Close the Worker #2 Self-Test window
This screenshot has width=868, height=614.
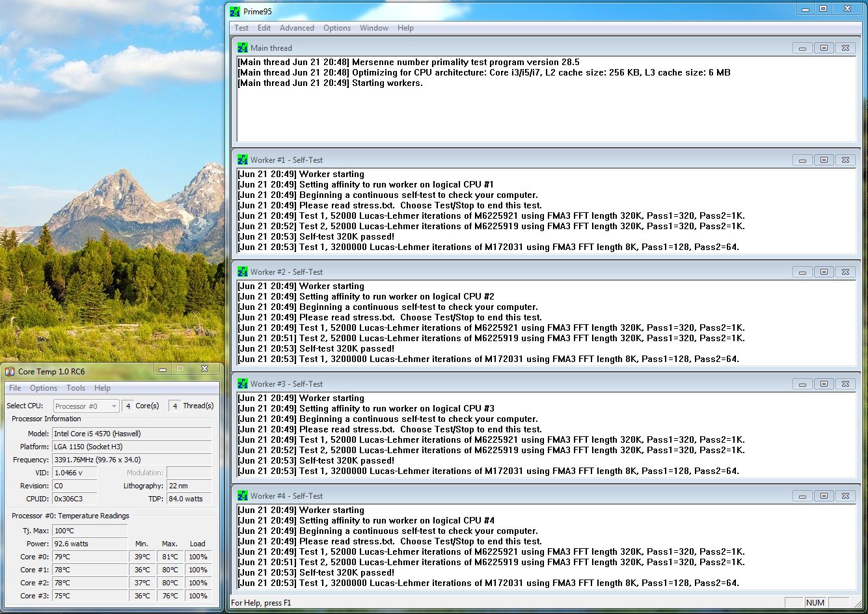(845, 272)
